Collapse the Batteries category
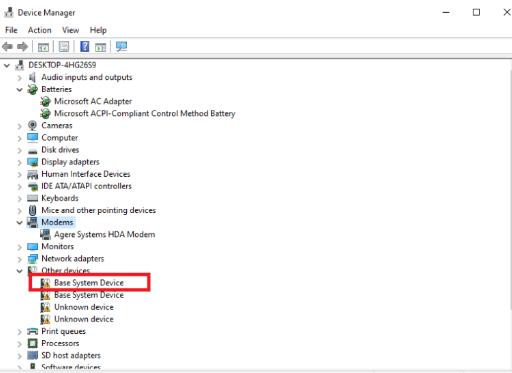The image size is (512, 373). (19, 90)
